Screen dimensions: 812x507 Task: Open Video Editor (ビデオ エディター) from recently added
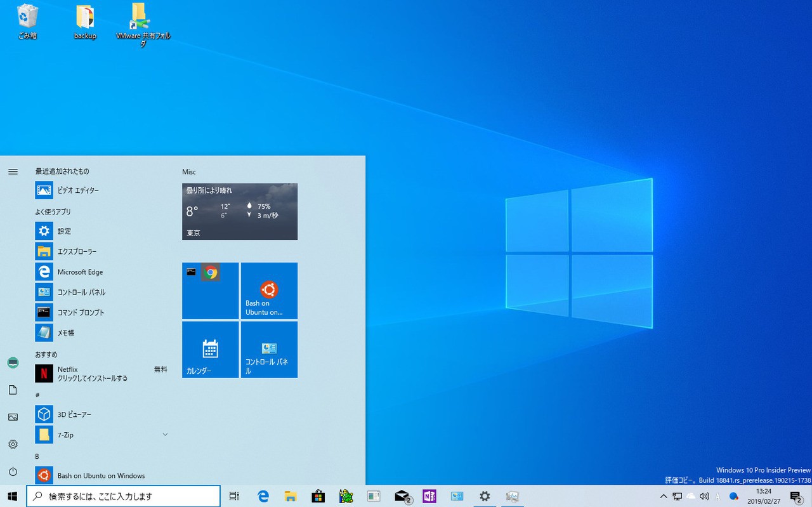point(78,190)
